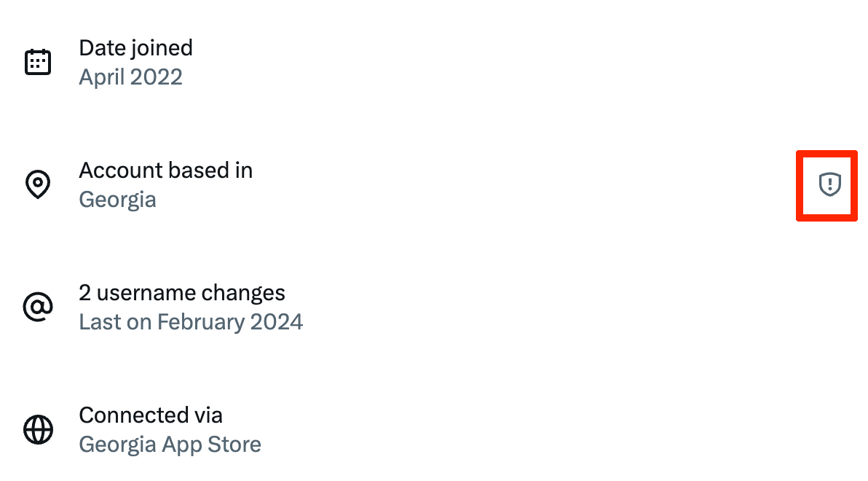Image resolution: width=868 pixels, height=481 pixels.
Task: Click the 'Georgia App Store' text
Action: (170, 445)
